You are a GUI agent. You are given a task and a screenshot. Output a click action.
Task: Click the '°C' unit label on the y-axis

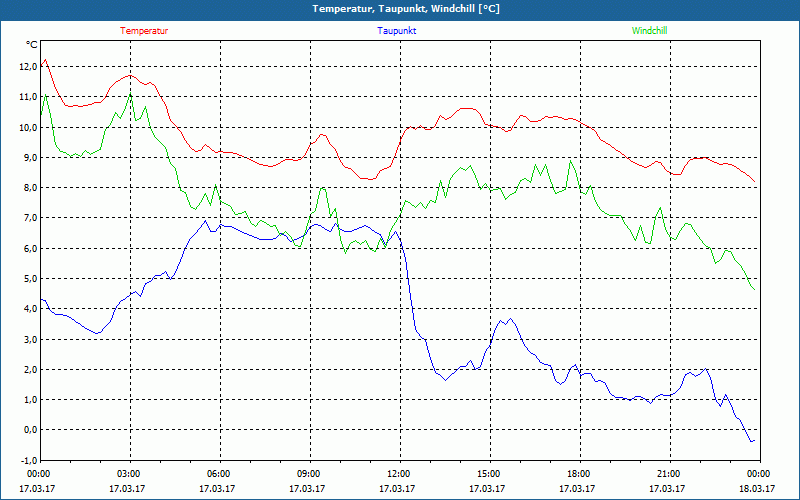[32, 45]
